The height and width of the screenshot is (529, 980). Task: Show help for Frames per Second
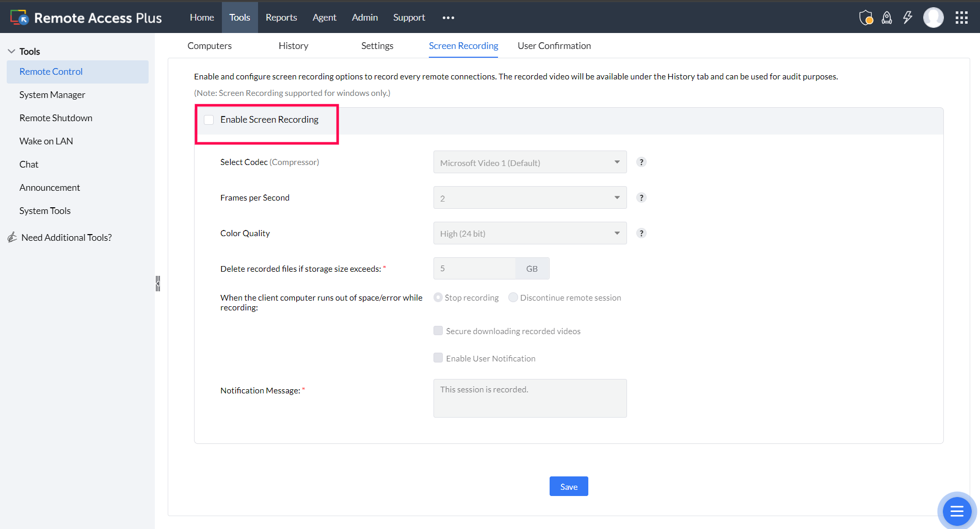pyautogui.click(x=641, y=197)
